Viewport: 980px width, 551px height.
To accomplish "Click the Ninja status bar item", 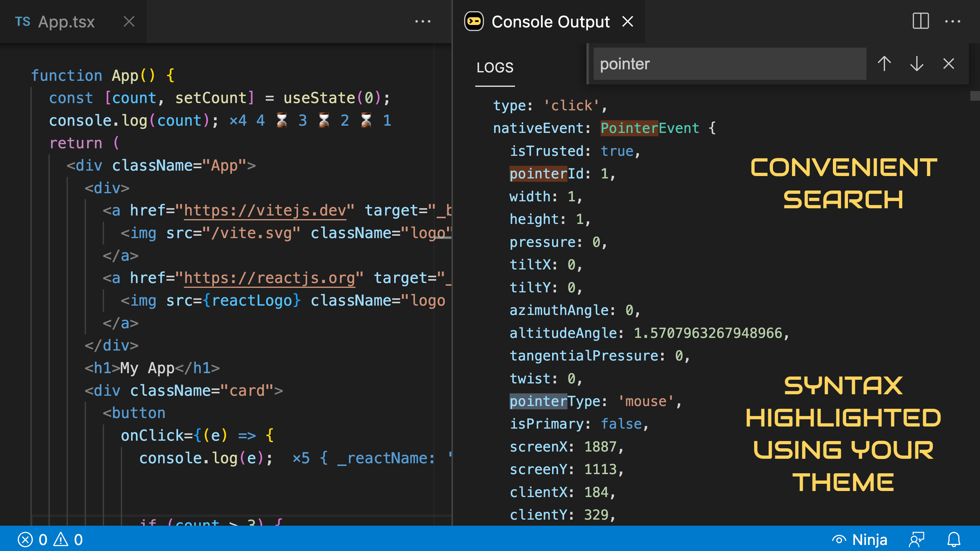I will pos(859,539).
